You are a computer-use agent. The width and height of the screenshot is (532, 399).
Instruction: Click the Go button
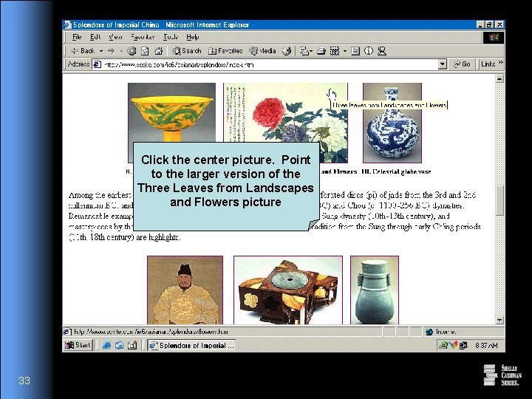(x=462, y=64)
